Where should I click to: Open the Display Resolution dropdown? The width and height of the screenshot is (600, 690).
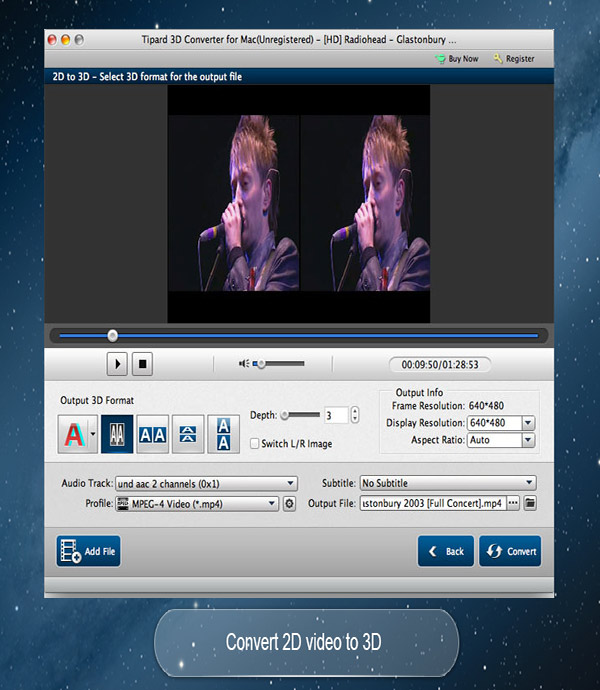(528, 423)
